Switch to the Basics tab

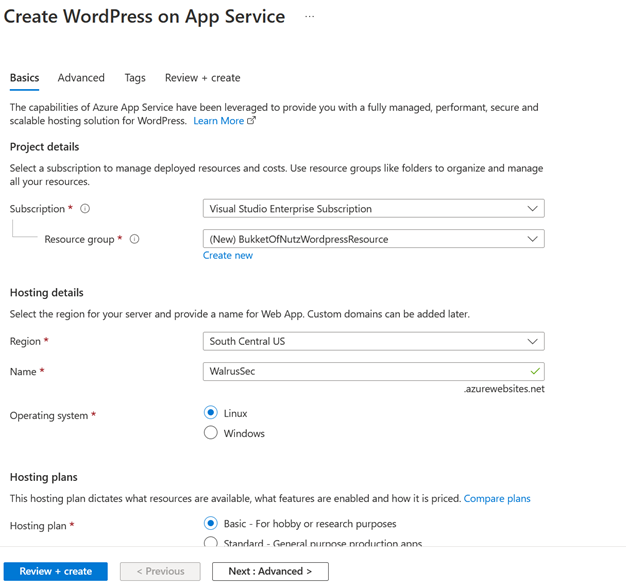point(24,77)
